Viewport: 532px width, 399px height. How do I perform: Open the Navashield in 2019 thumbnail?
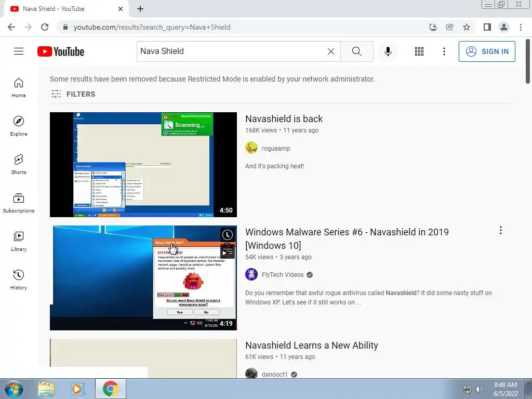[x=143, y=278]
